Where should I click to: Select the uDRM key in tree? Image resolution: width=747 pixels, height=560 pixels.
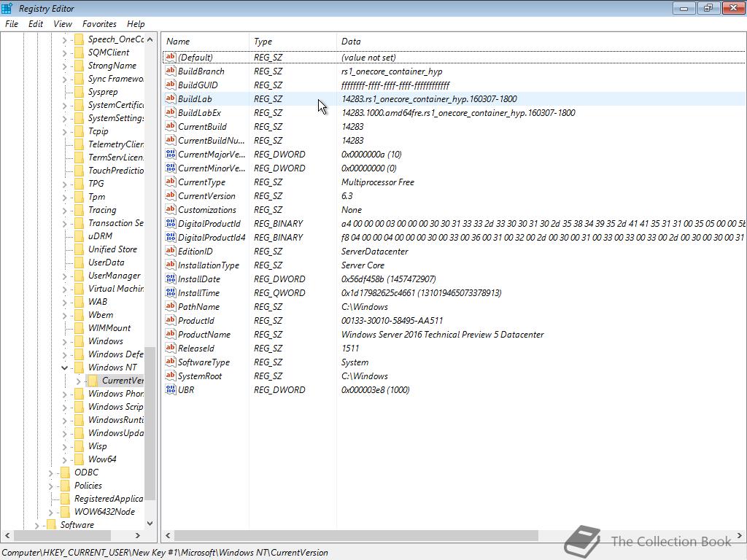pyautogui.click(x=100, y=236)
